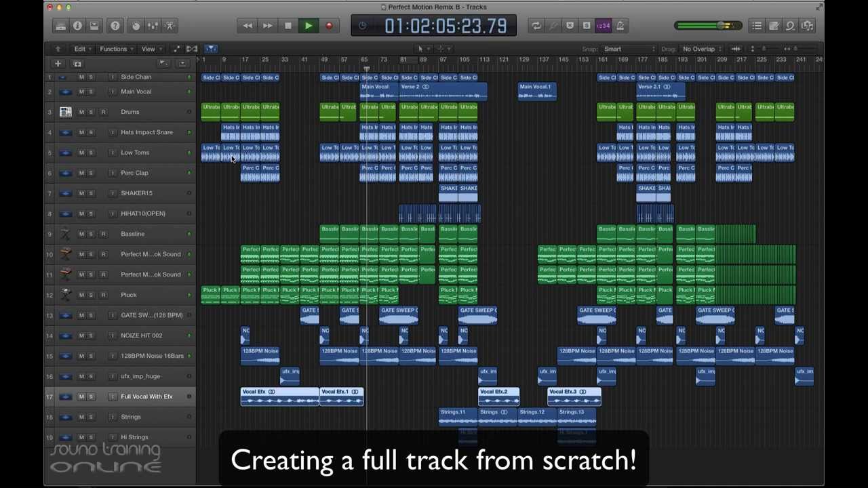Open the Note Pads

tap(774, 26)
